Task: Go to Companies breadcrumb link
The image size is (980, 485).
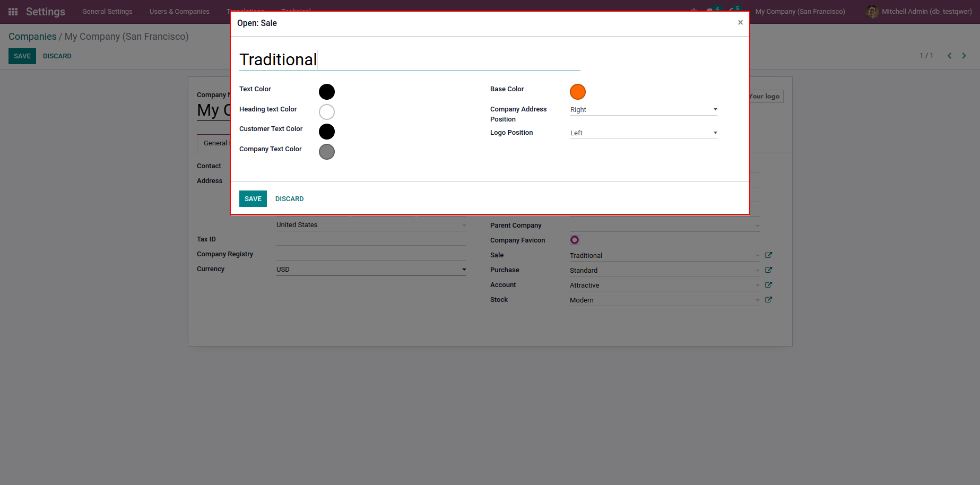Action: (32, 37)
